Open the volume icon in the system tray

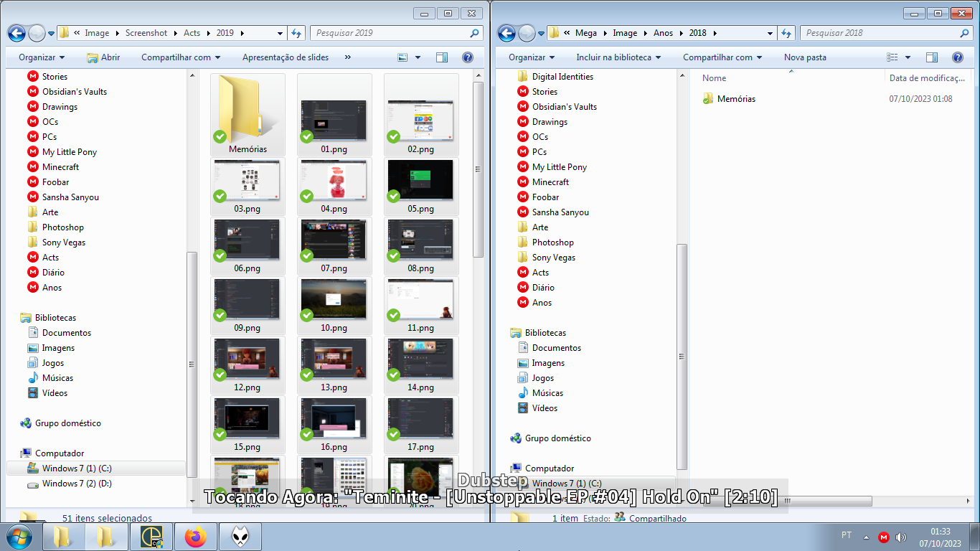(901, 537)
